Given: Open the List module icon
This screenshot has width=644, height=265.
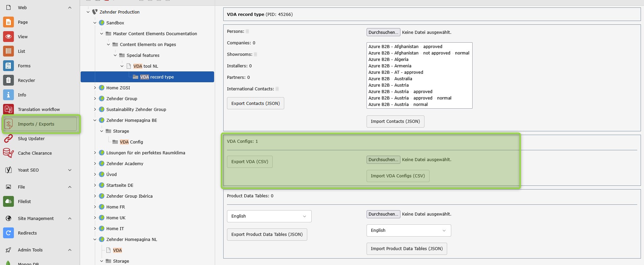Looking at the screenshot, I should tap(8, 51).
